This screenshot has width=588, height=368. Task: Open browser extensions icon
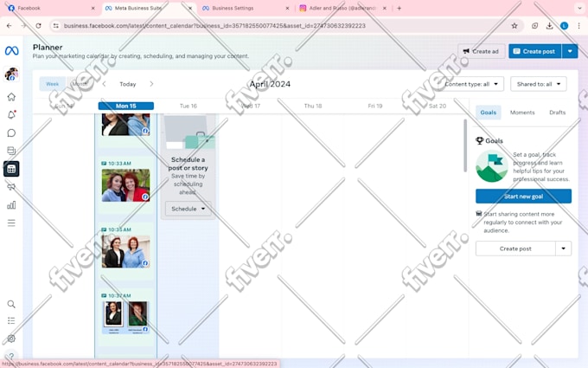(x=534, y=25)
